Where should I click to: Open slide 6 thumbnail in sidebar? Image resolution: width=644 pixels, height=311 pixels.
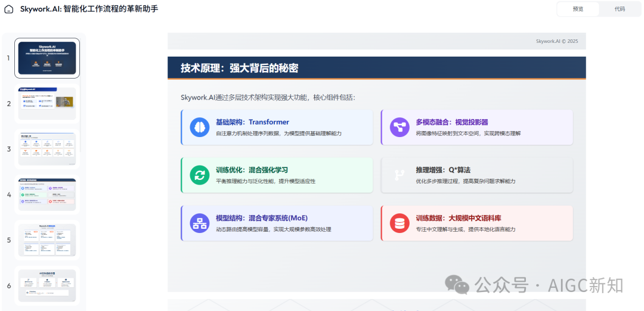[47, 285]
